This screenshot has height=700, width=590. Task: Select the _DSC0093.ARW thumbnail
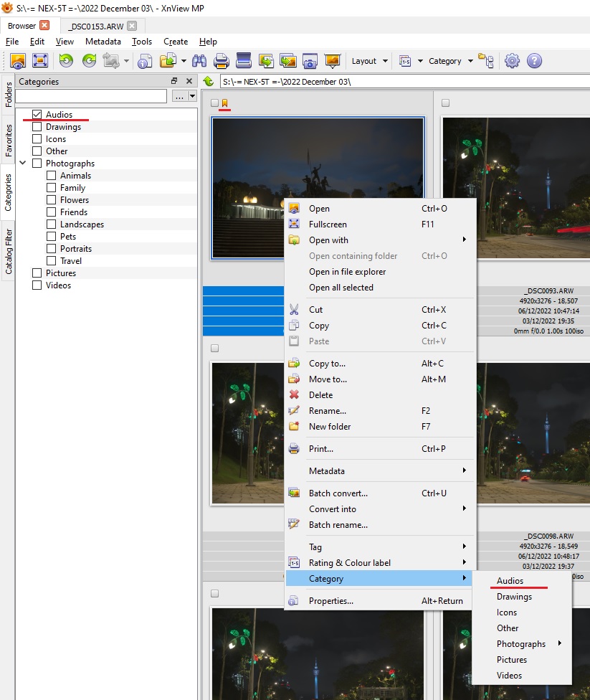[x=516, y=188]
